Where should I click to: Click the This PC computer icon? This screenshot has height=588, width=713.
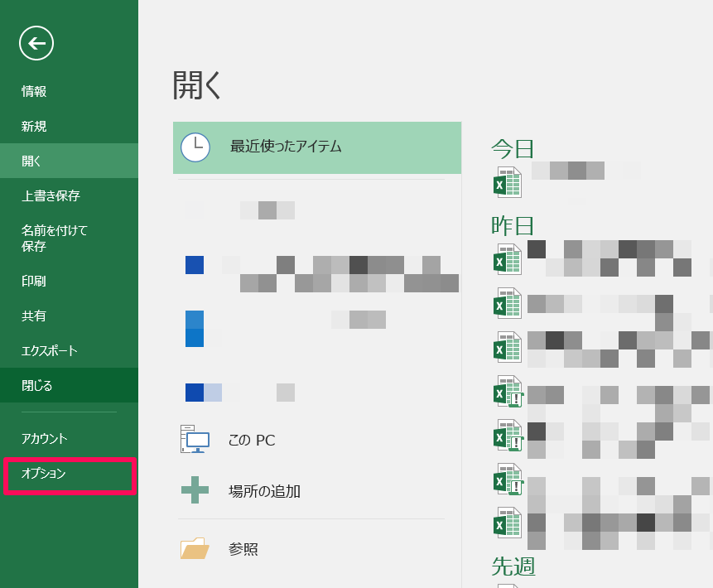point(195,439)
